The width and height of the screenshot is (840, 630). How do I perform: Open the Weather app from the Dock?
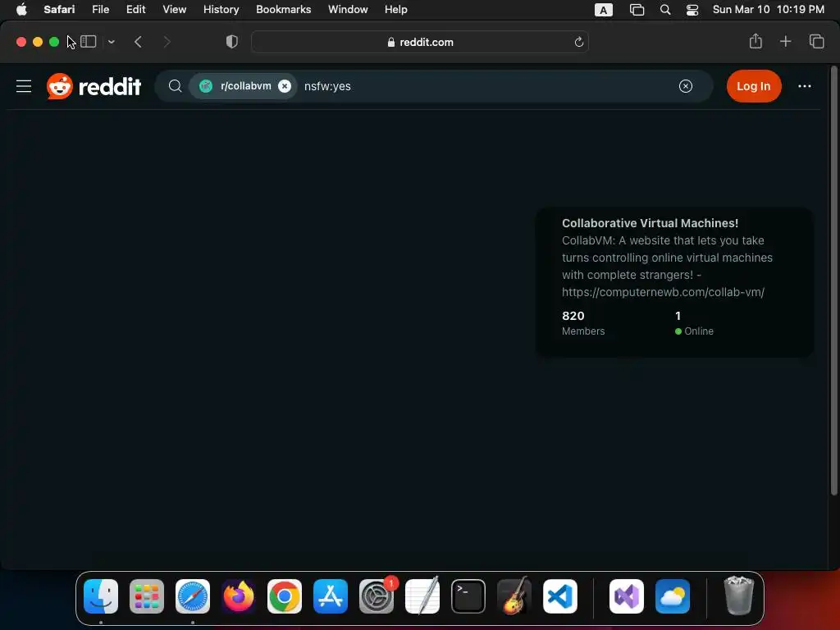coord(673,596)
